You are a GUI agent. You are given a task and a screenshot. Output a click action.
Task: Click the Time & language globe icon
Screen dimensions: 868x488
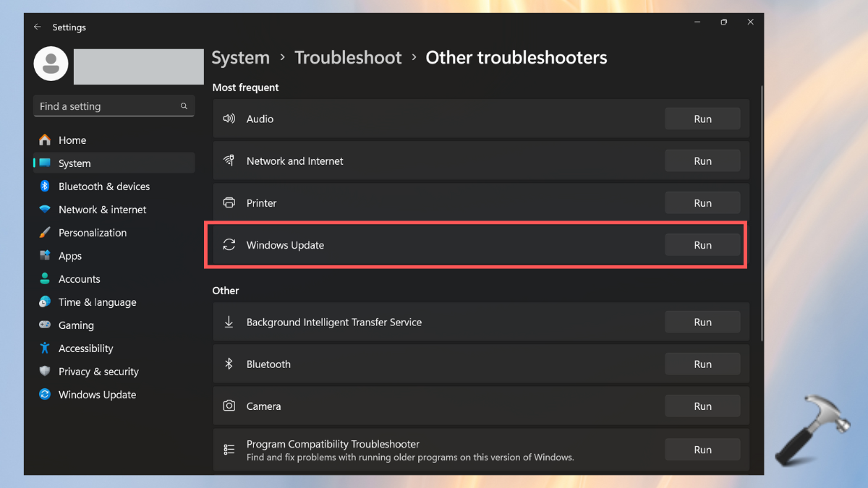(45, 302)
